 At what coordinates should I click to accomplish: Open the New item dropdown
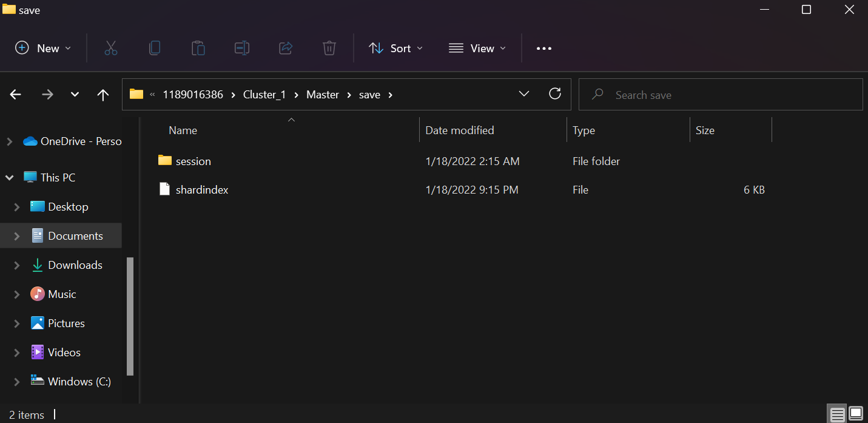(43, 48)
